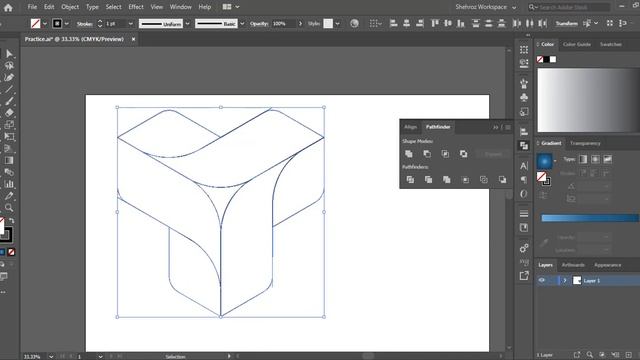The height and width of the screenshot is (360, 640).
Task: Select Radial gradient type
Action: click(595, 159)
